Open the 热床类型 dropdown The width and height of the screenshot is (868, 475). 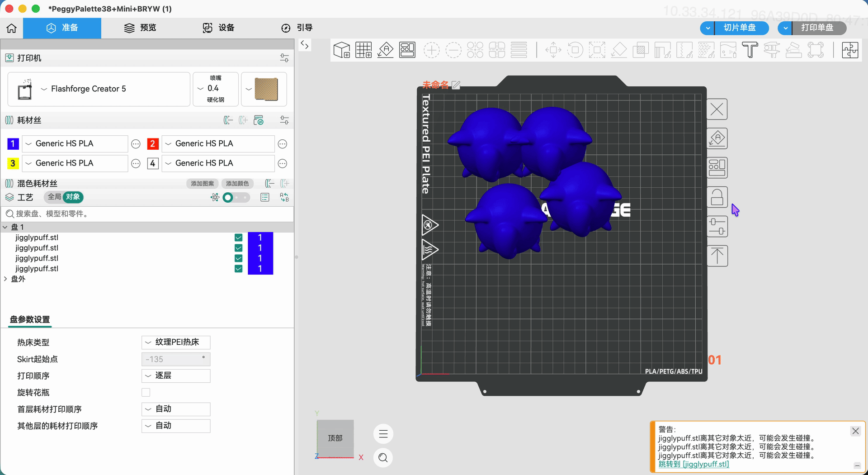point(176,342)
